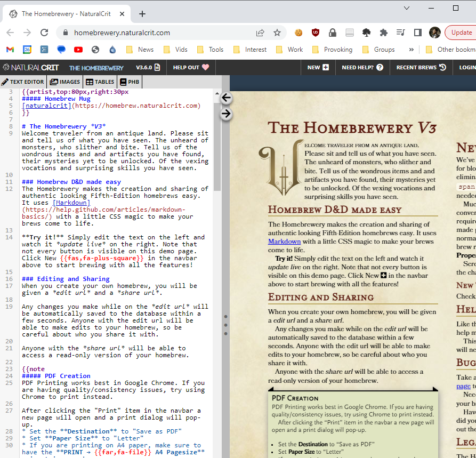The image size is (476, 458).
Task: Click the share page icon in address bar
Action: pos(260,33)
